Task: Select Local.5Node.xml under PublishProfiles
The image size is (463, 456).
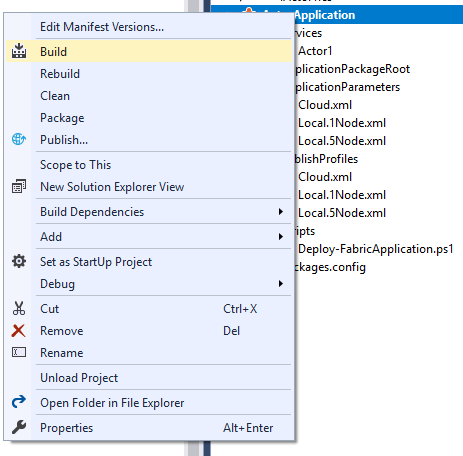Action: pyautogui.click(x=342, y=213)
